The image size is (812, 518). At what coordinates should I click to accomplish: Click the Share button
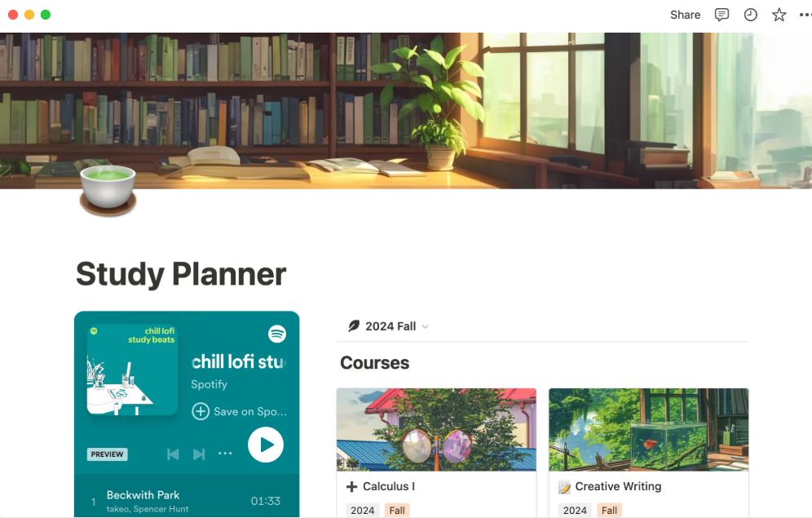pyautogui.click(x=685, y=15)
